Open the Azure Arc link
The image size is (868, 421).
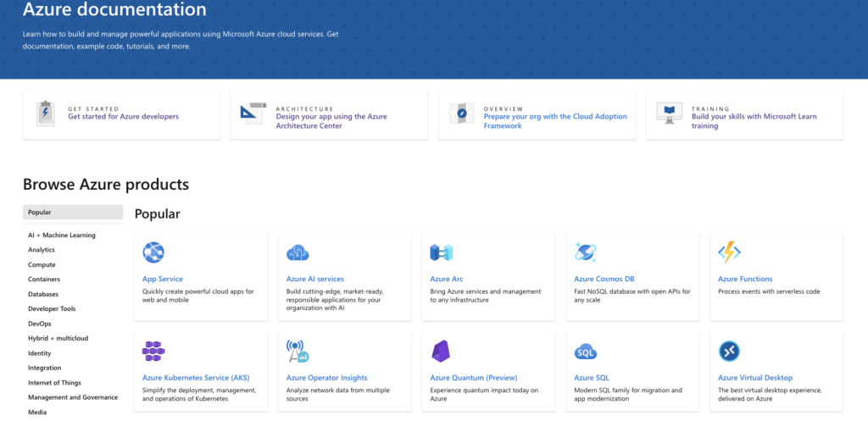pyautogui.click(x=447, y=279)
